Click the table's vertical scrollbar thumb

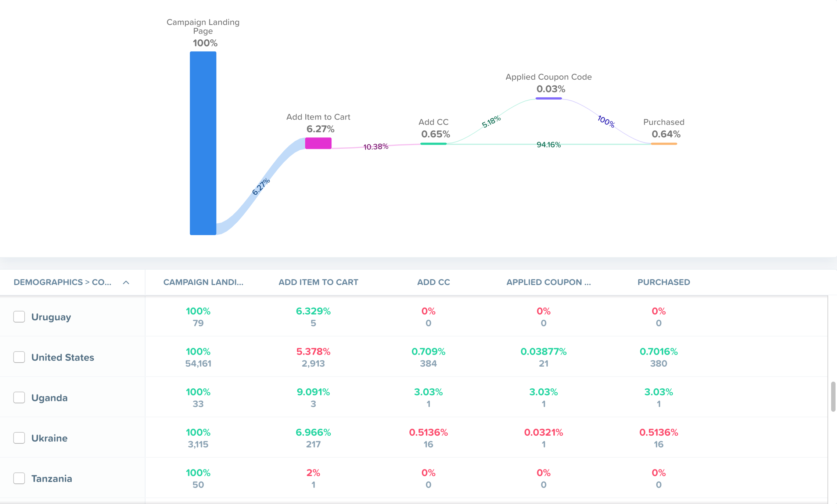(833, 397)
